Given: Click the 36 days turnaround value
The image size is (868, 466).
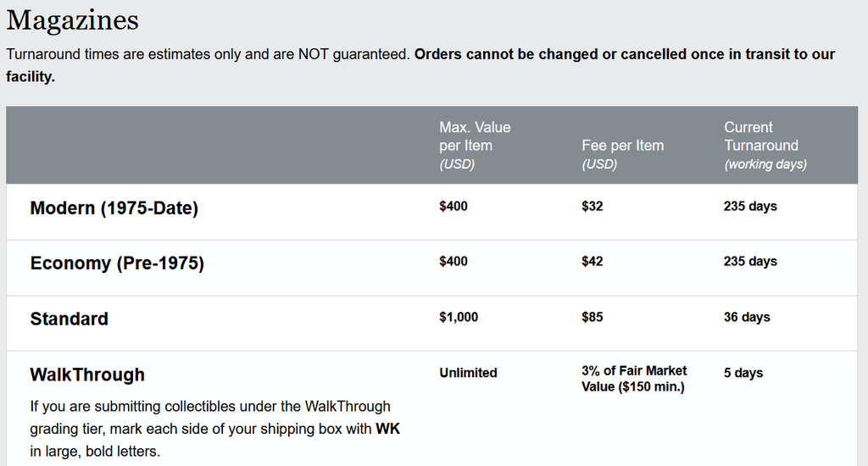Looking at the screenshot, I should click(747, 317).
